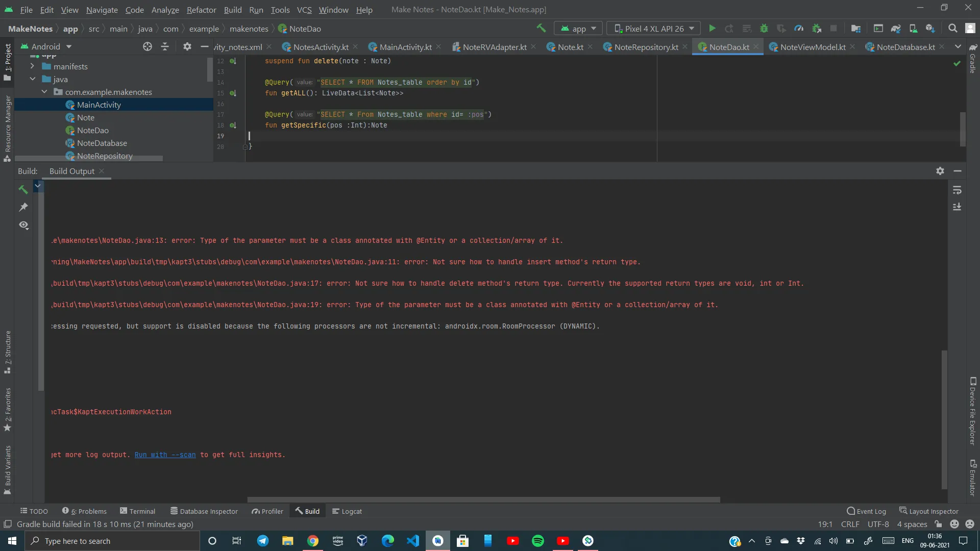
Task: Toggle the build view eye icon
Action: (x=23, y=225)
